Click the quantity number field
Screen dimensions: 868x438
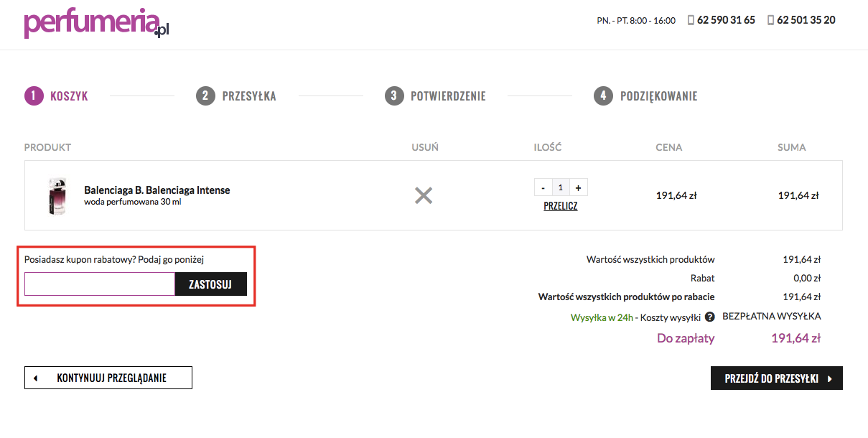click(561, 188)
